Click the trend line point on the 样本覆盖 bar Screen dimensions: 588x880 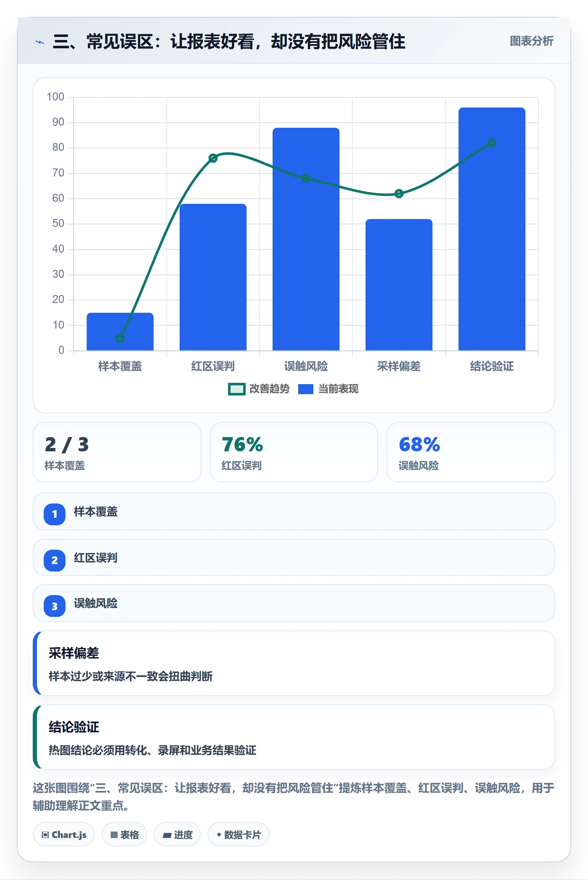[x=120, y=338]
